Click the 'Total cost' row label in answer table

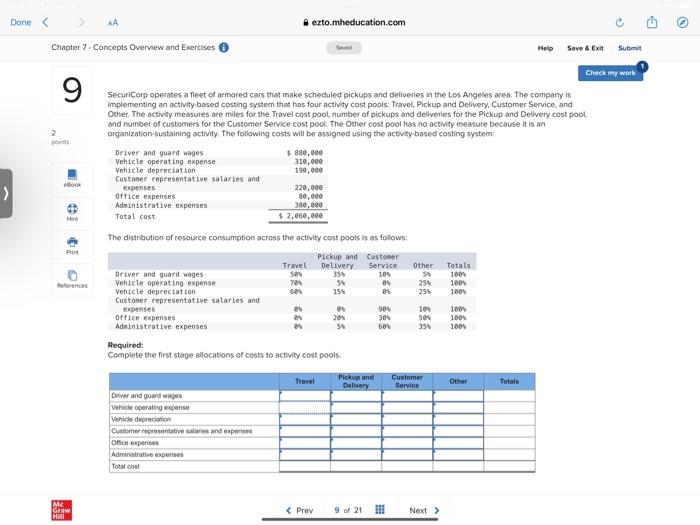[x=125, y=466]
